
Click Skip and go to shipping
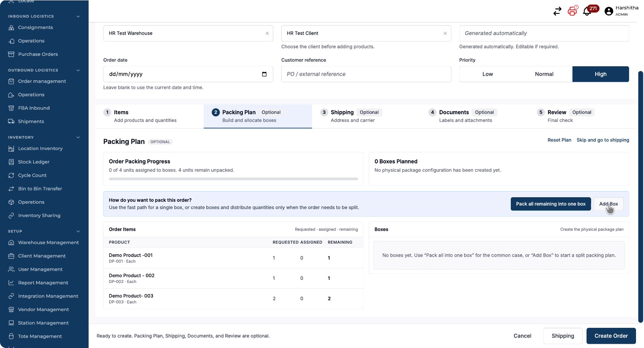pyautogui.click(x=603, y=140)
